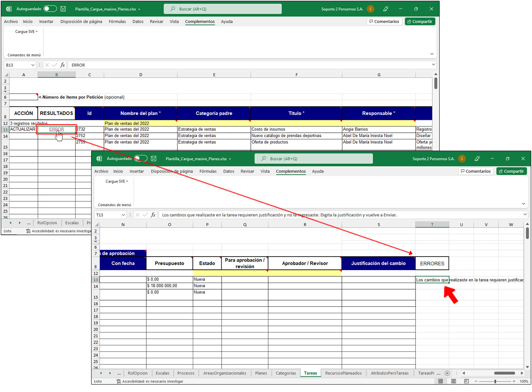Viewport: 532px width, 392px height.
Task: Click Comentarios button in front window
Action: [x=475, y=171]
